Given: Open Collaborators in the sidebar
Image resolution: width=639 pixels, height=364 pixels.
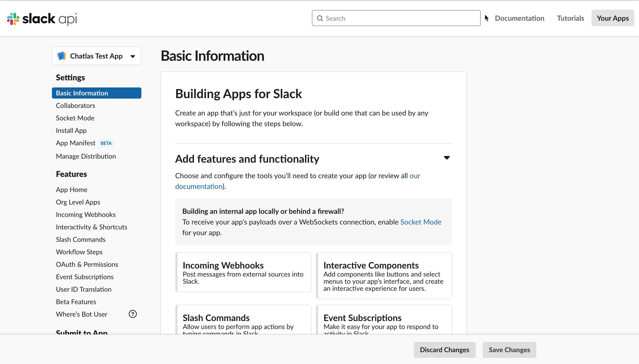Looking at the screenshot, I should tap(75, 106).
